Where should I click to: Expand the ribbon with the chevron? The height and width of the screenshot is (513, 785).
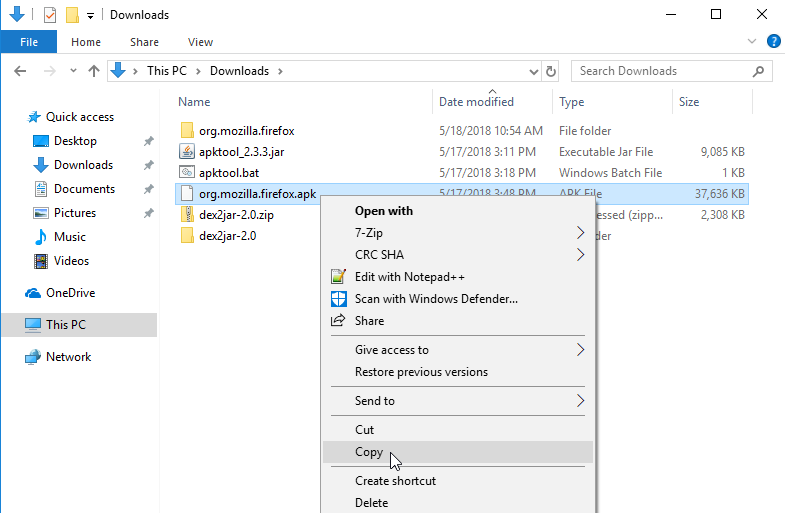pos(753,42)
